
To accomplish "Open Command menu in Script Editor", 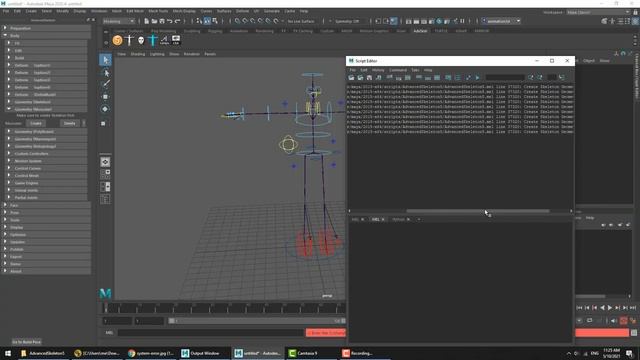I will click(x=398, y=70).
